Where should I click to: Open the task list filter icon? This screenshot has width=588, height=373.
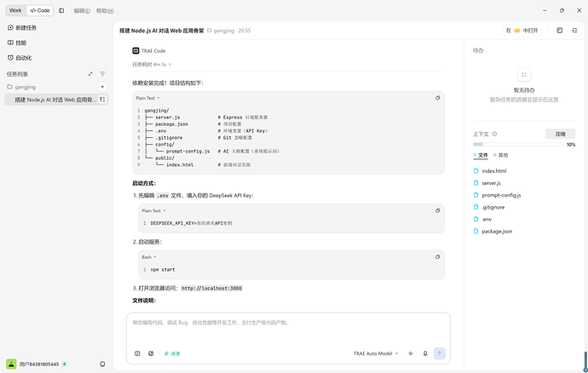[x=102, y=74]
